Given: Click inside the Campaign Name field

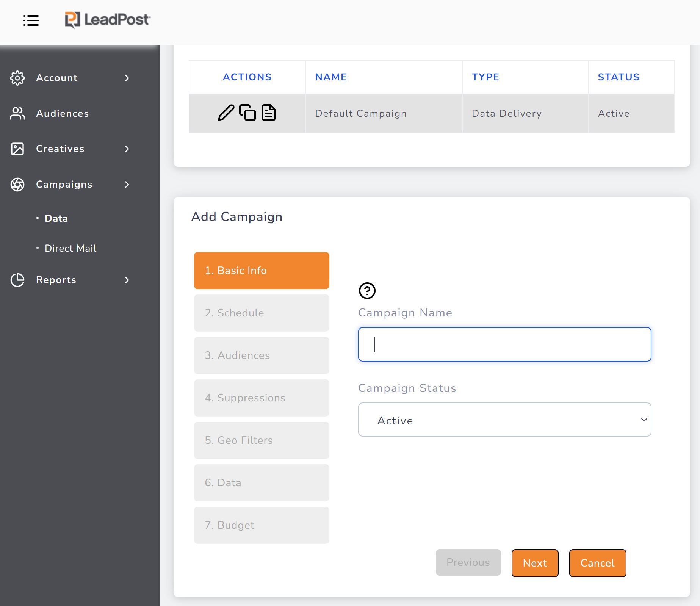Looking at the screenshot, I should click(504, 344).
